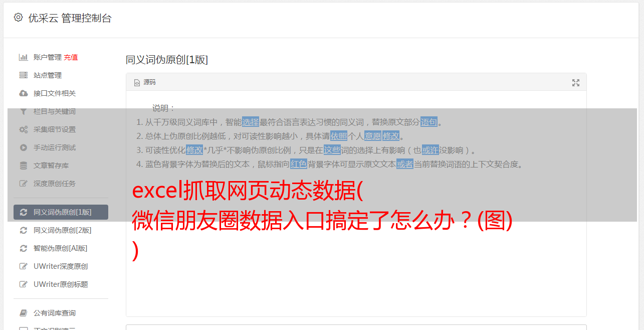Image resolution: width=644 pixels, height=330 pixels.
Task: Click refresh icon next to 同义词伪原创[2版]
Action: coord(23,230)
